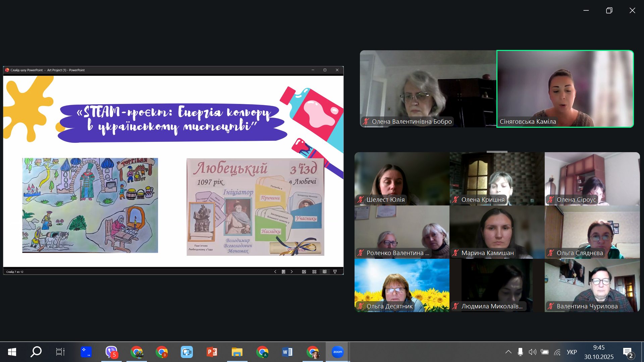Open Slide Sorter grid view icon
Viewport: 644px width, 362px height.
314,272
